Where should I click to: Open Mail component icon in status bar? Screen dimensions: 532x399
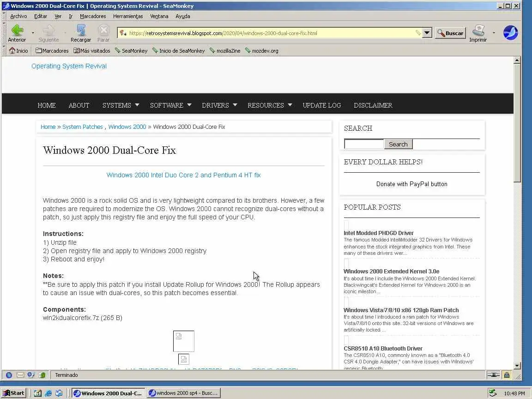point(20,375)
